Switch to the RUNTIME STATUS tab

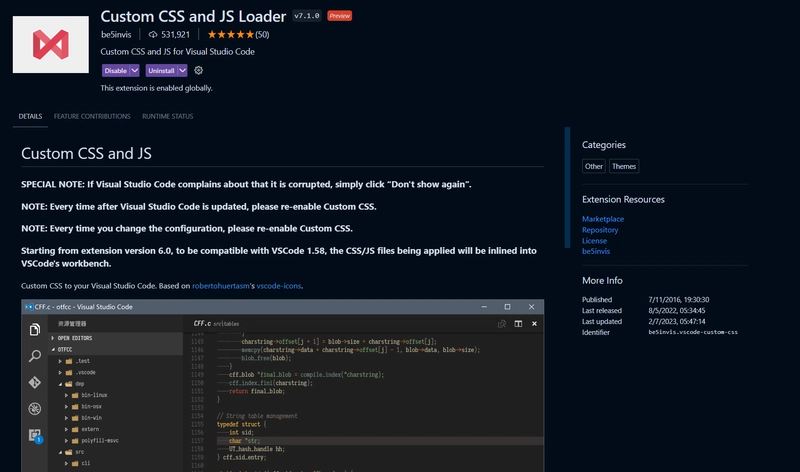(167, 116)
